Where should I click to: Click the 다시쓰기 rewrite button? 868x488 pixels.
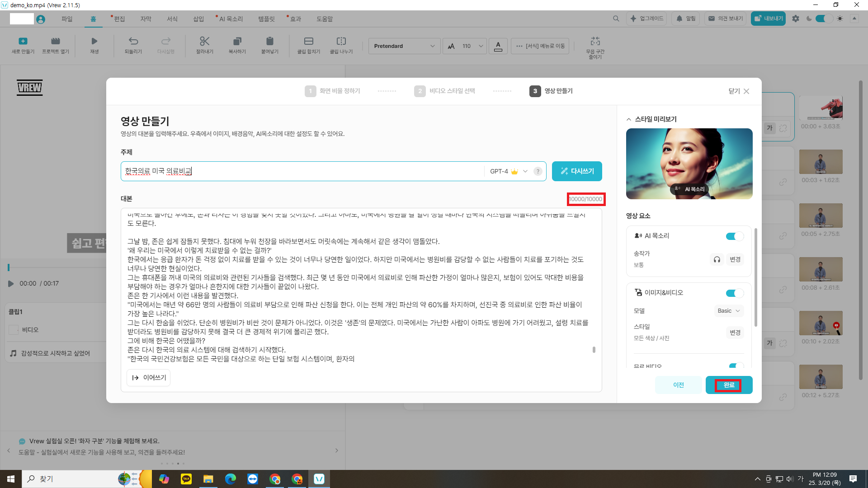point(577,171)
